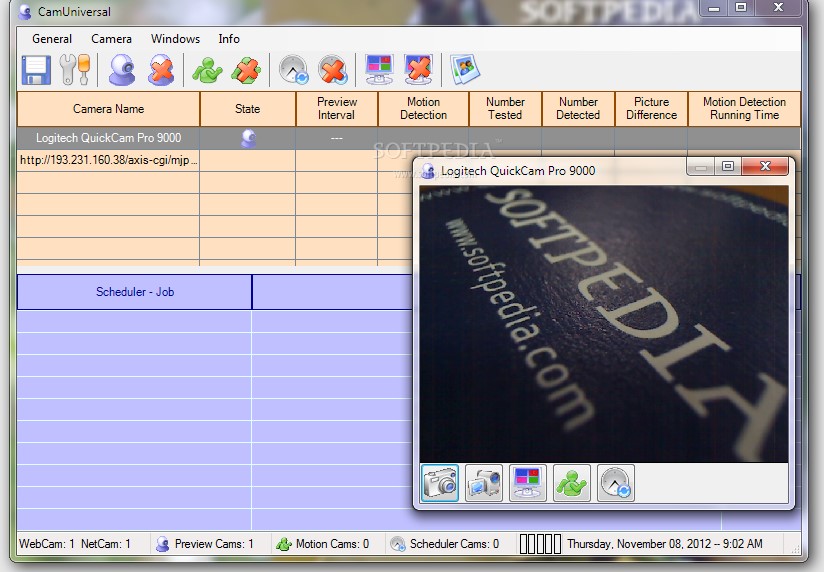Start webcam preview using the webcam toolbar icon
The image size is (824, 572).
point(122,70)
